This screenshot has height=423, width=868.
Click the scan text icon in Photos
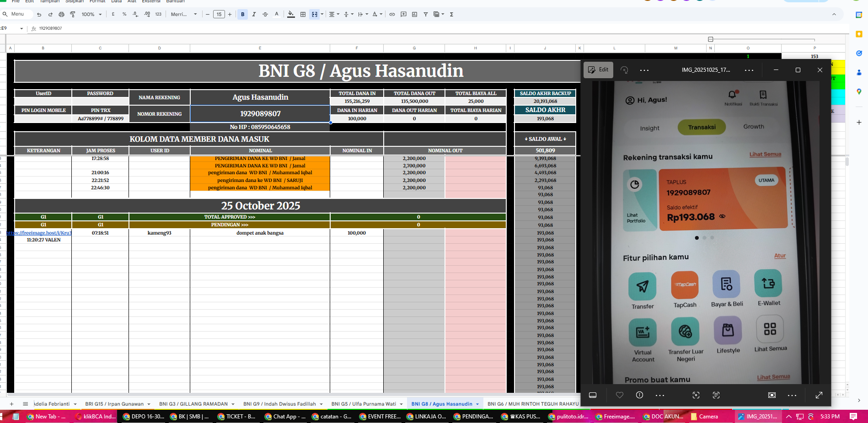(716, 395)
